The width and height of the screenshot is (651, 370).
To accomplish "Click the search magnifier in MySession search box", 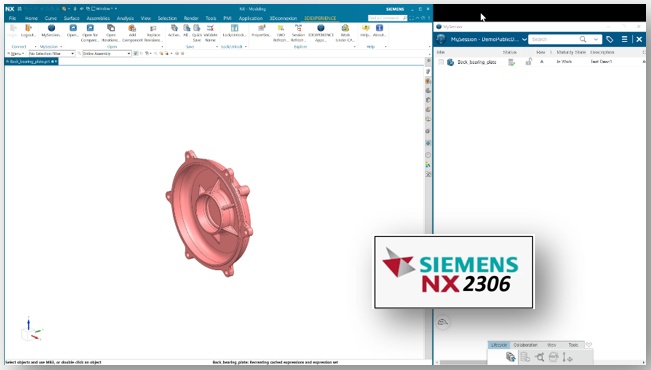I will [x=583, y=39].
